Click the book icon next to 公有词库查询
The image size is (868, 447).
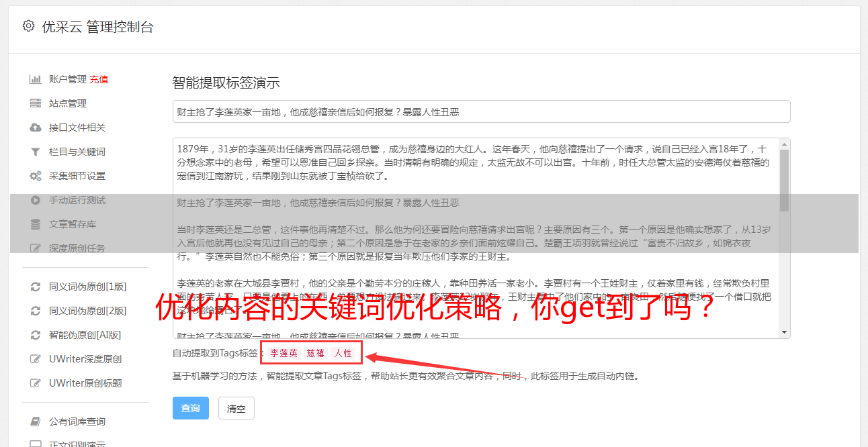(36, 421)
